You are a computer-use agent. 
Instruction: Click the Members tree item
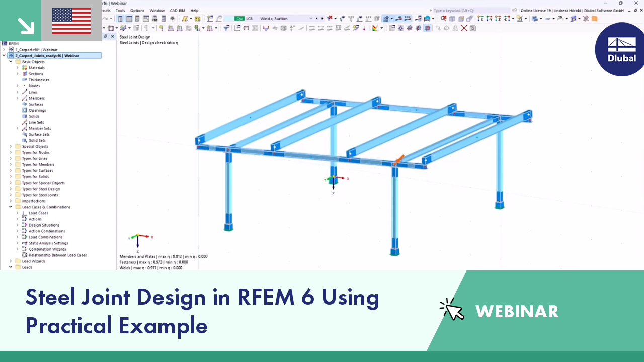[37, 98]
